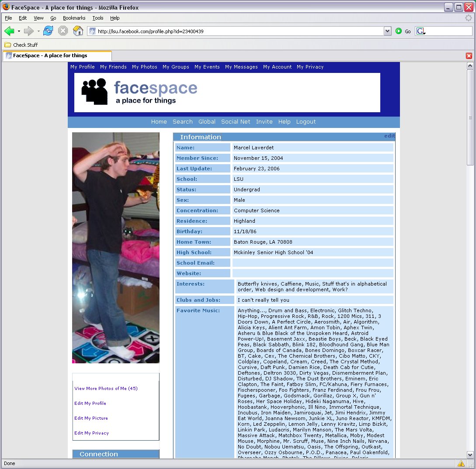Click the Edit My Profile link
This screenshot has width=476, height=469.
(x=90, y=403)
